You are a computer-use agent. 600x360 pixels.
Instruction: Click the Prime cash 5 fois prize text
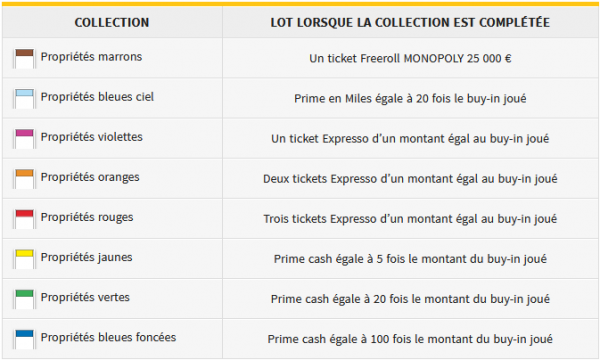[x=410, y=259]
